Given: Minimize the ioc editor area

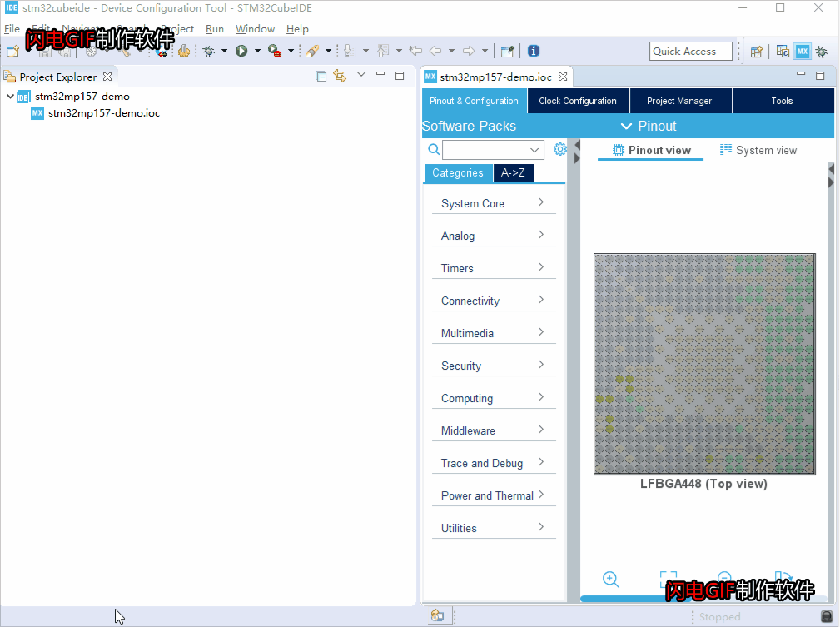Looking at the screenshot, I should (x=801, y=73).
